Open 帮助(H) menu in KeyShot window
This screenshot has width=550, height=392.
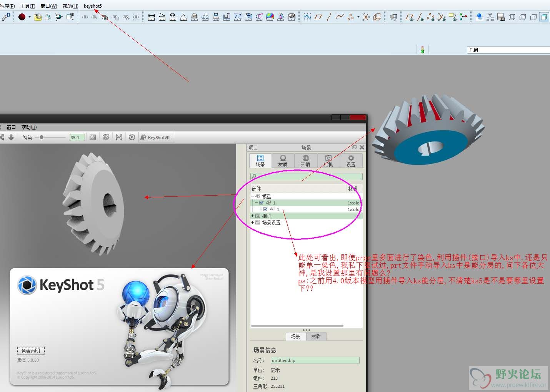(x=29, y=127)
